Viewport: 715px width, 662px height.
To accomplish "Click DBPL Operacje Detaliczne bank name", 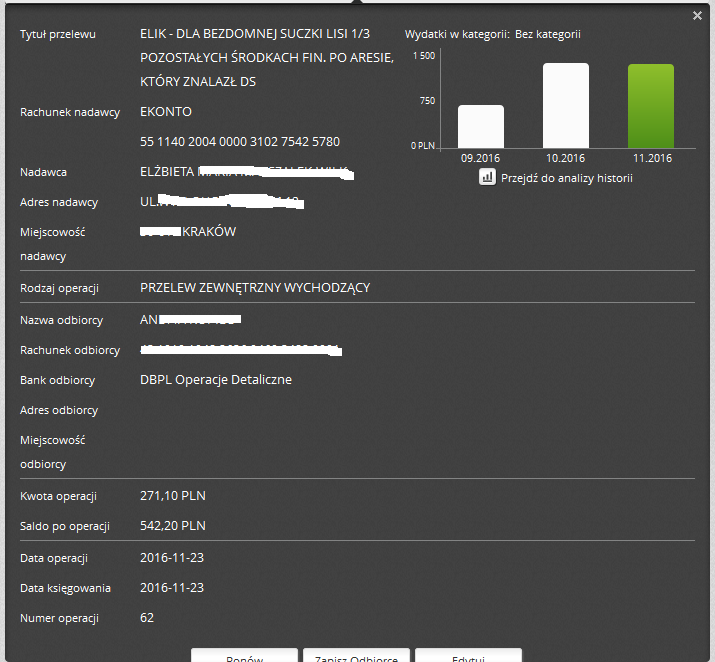I will (x=216, y=380).
